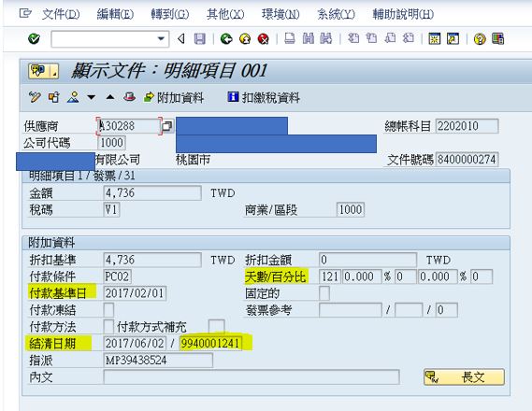
Task: Toggle the 付款凍結 checkbox
Action: (x=108, y=310)
